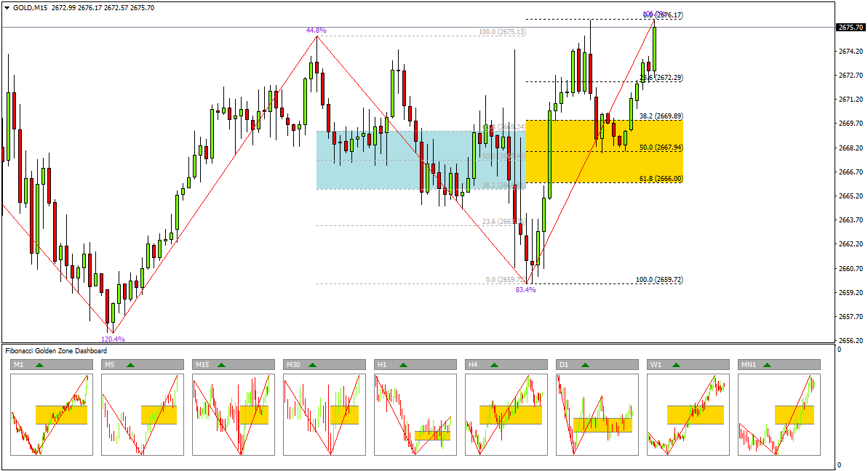868x471 pixels.
Task: Expand the triangle menu beside GOLD,M15 title
Action: pos(7,7)
